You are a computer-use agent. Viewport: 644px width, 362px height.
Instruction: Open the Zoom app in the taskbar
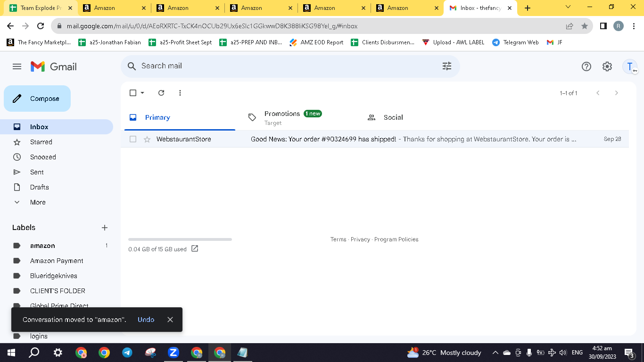[173, 353]
